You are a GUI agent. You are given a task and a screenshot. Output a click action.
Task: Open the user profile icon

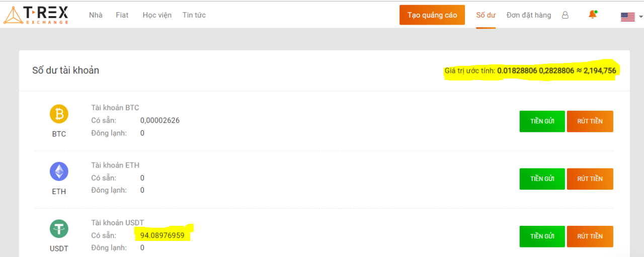click(565, 15)
